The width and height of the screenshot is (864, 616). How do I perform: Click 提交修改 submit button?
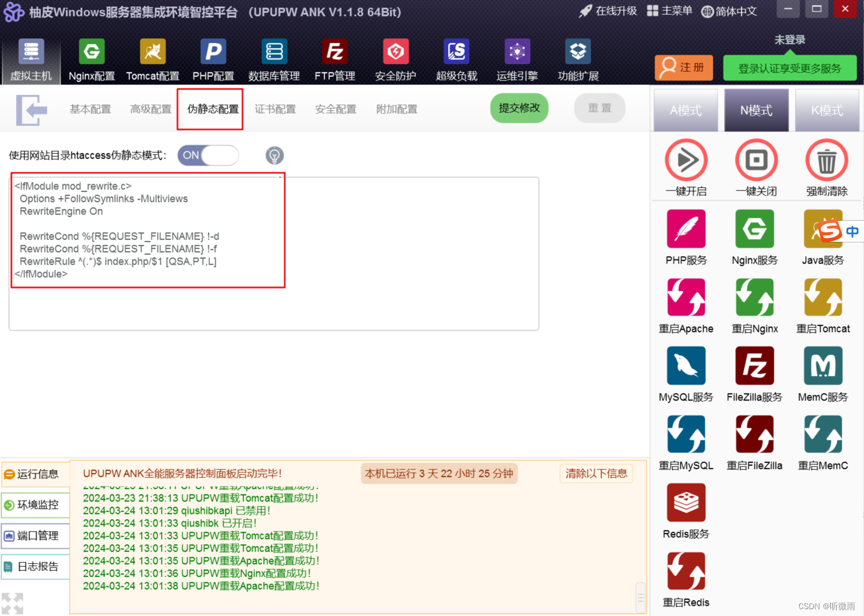519,108
